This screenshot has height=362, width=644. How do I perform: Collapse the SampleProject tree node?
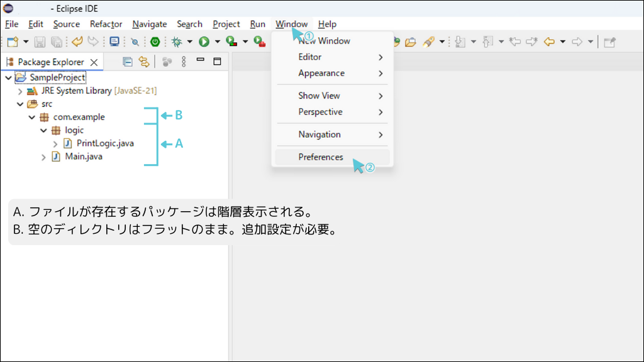8,77
